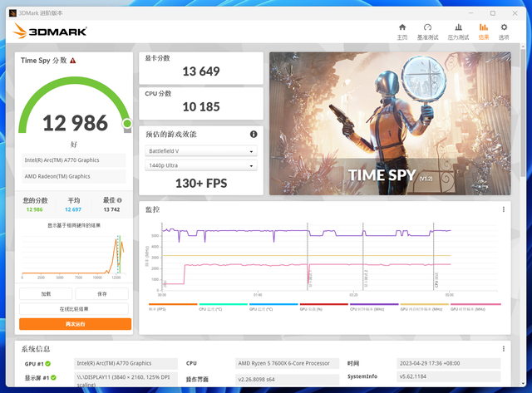This screenshot has height=393, width=532.
Task: Open the Home tab house icon
Action: click(402, 27)
